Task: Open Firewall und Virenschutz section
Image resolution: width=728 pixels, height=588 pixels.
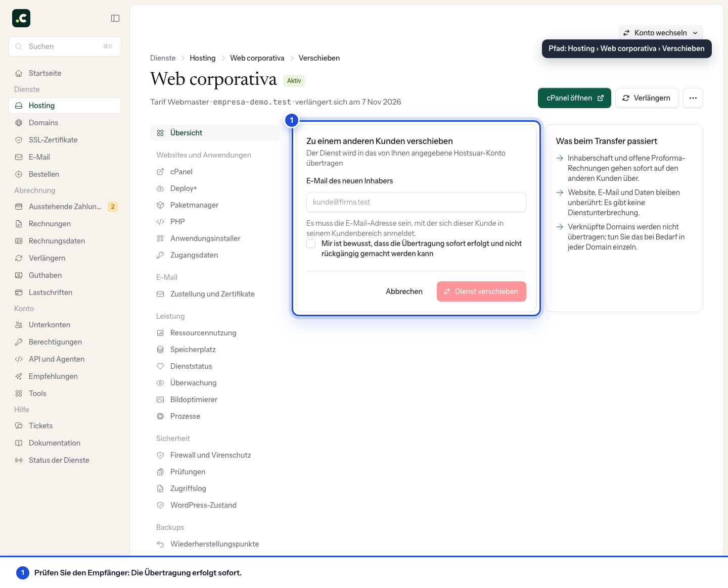Action: 215,455
